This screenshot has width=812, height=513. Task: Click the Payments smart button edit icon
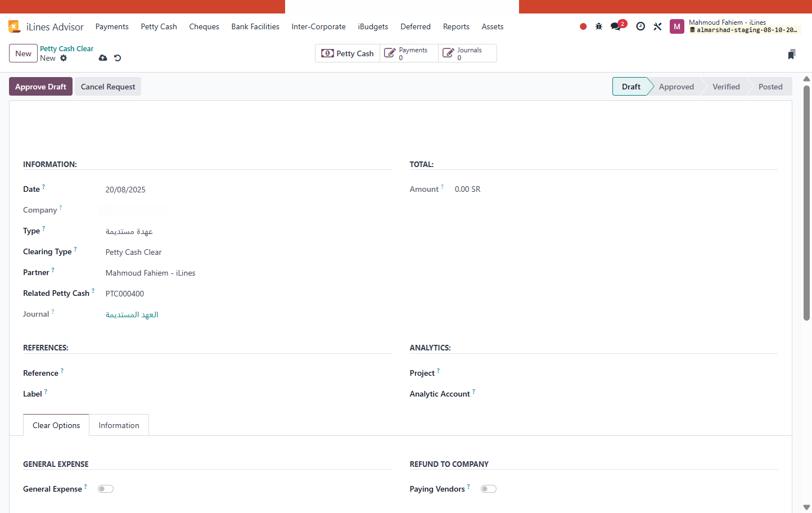point(389,53)
